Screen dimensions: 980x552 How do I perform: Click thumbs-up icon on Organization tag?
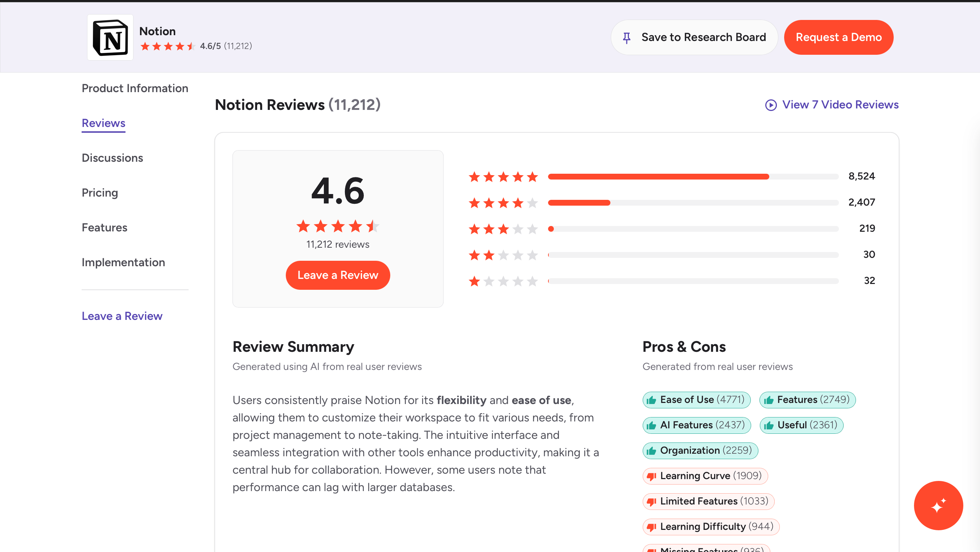coord(651,451)
